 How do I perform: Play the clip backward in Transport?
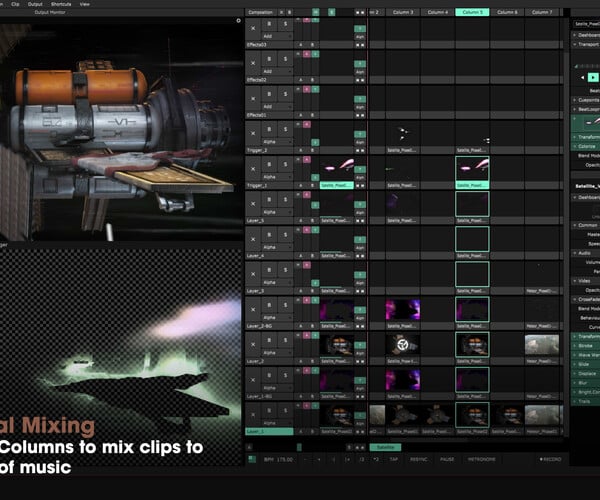click(582, 78)
